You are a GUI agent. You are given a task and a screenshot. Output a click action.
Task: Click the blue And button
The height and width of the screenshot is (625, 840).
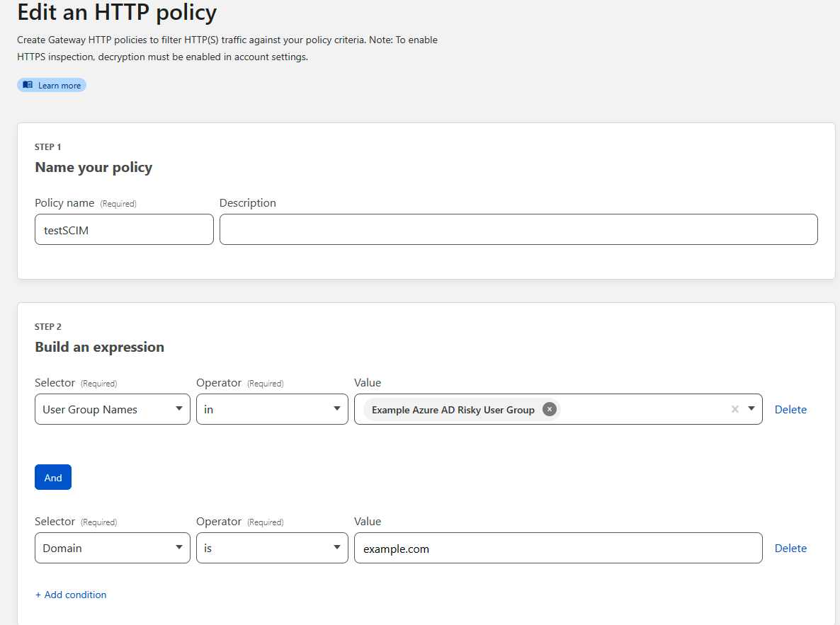tap(53, 477)
